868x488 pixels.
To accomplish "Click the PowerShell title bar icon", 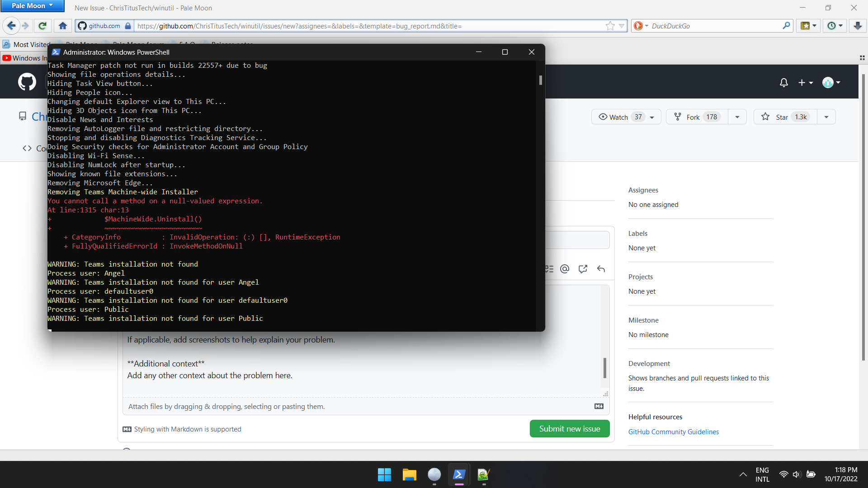I will click(56, 52).
